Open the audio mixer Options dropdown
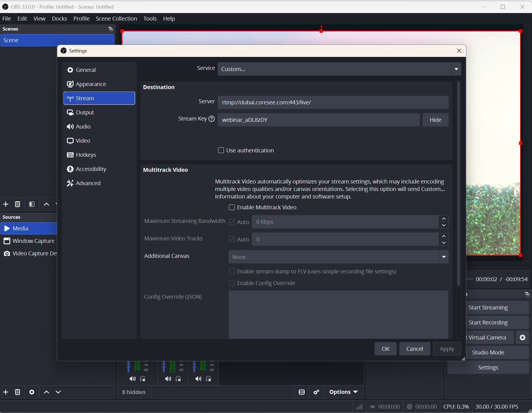The height and width of the screenshot is (413, 532). pos(343,392)
